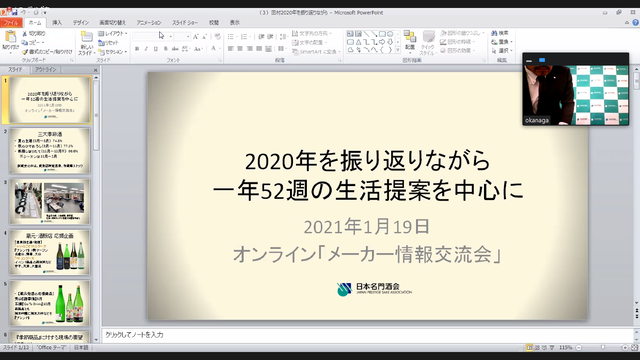Viewport: 640px width, 360px height.
Task: Collapse the ribbon with the caret icon
Action: click(x=627, y=22)
